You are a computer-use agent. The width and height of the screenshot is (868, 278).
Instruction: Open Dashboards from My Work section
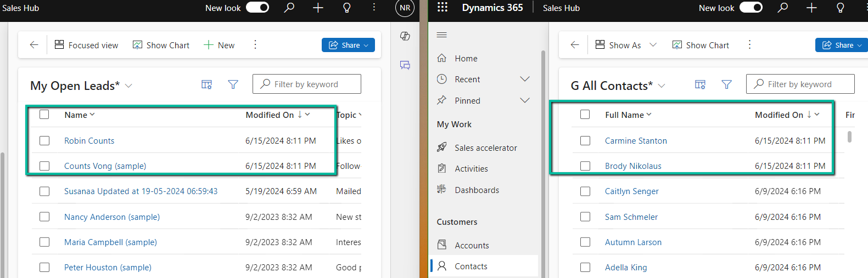click(x=477, y=190)
